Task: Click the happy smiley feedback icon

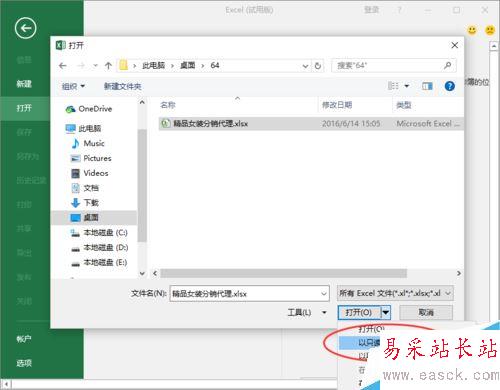Action: click(x=472, y=30)
